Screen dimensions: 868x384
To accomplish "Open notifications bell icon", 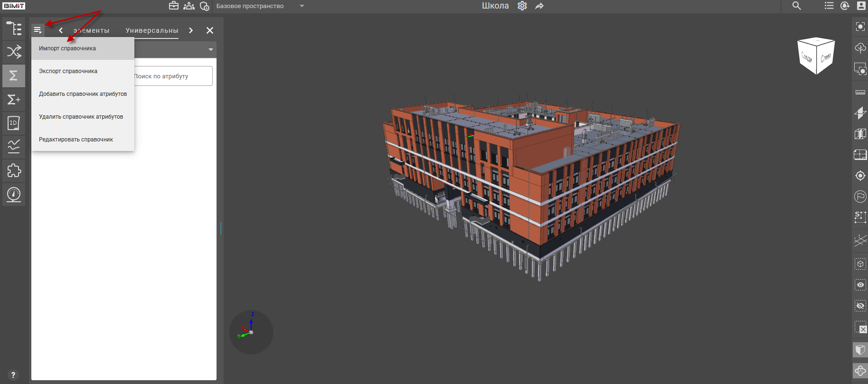I will click(845, 6).
